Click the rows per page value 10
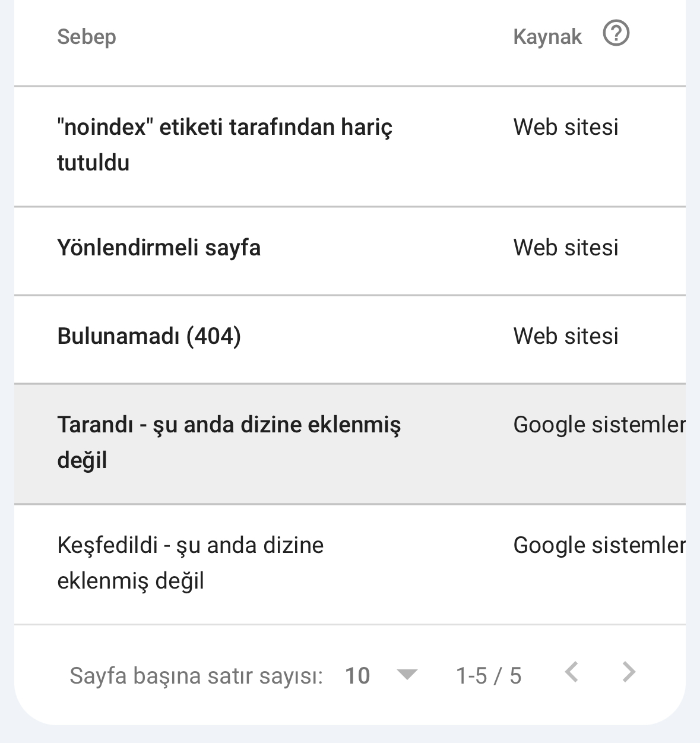 357,676
